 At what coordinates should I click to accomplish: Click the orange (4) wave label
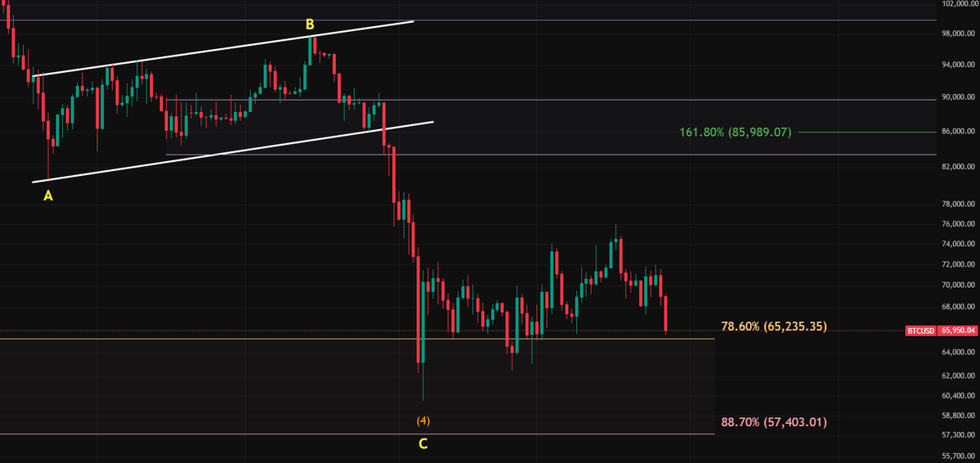tap(423, 420)
